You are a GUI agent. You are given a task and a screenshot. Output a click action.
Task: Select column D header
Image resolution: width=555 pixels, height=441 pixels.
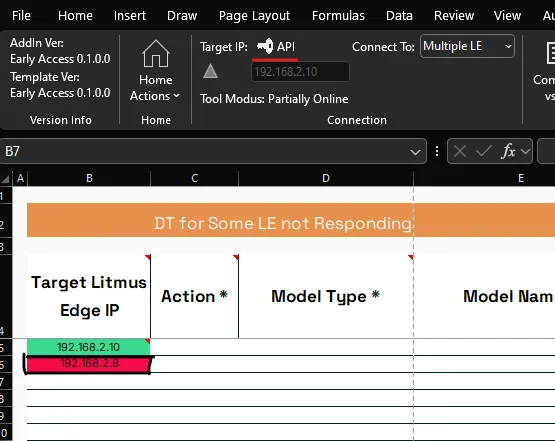pyautogui.click(x=326, y=178)
